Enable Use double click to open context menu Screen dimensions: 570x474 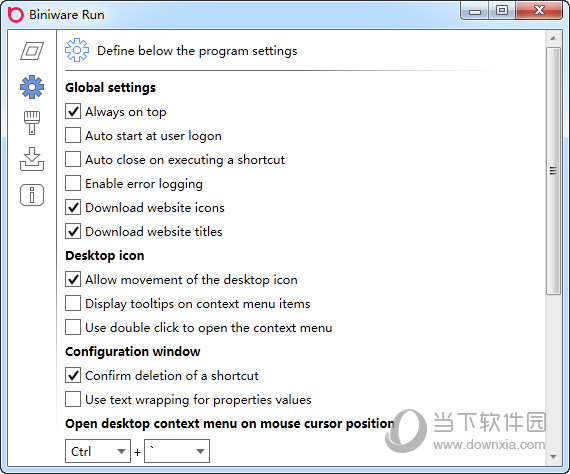click(73, 328)
